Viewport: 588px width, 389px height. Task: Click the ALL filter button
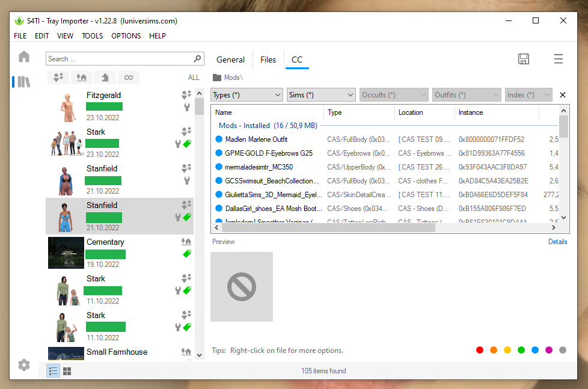click(x=194, y=78)
